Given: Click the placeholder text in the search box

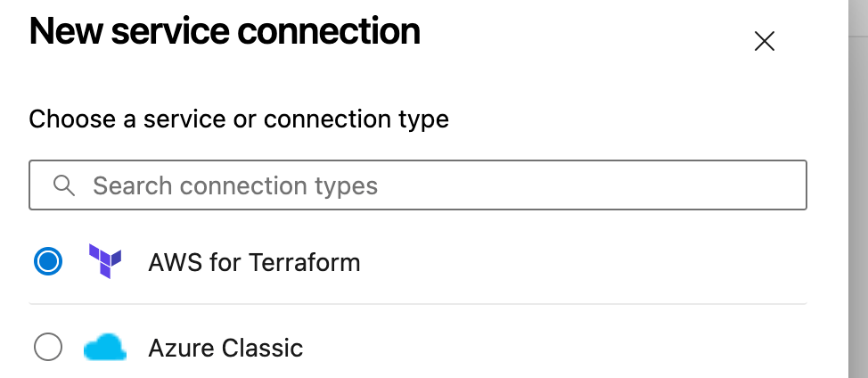Looking at the screenshot, I should click(235, 185).
